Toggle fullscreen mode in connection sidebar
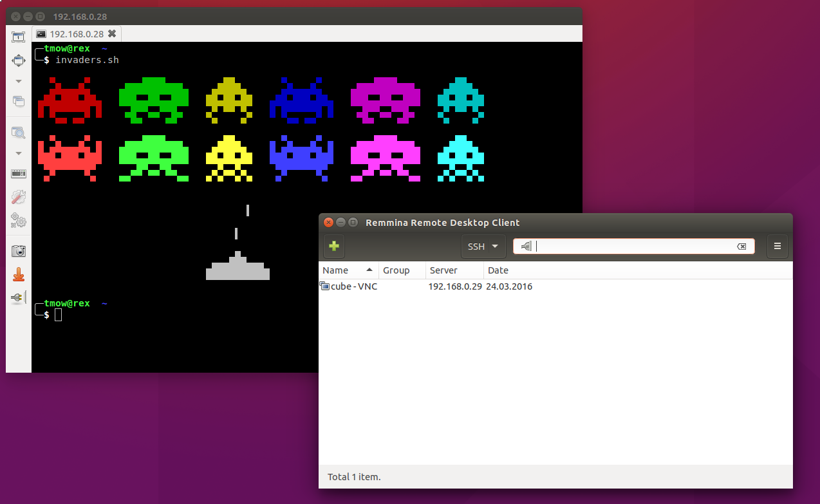The height and width of the screenshot is (504, 820). pyautogui.click(x=19, y=61)
